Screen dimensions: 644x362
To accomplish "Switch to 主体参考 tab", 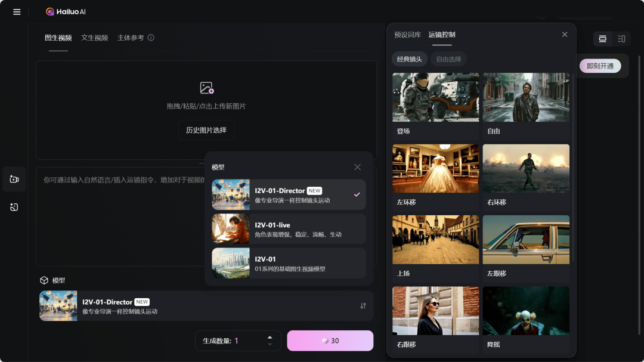I will point(131,38).
